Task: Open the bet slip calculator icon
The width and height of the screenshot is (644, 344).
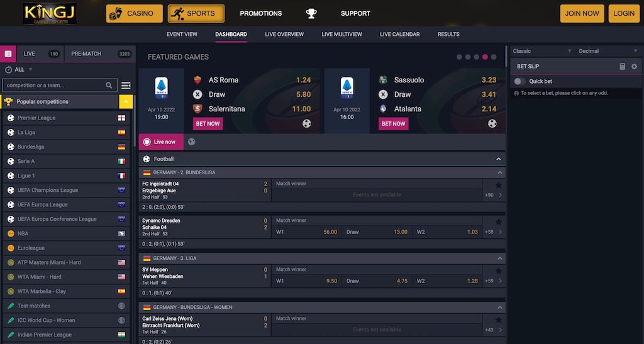Action: pyautogui.click(x=622, y=66)
